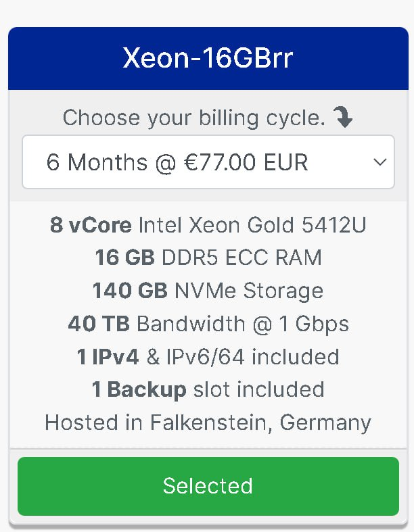The image size is (414, 532).
Task: Click the "slot included" text
Action: 258,389
